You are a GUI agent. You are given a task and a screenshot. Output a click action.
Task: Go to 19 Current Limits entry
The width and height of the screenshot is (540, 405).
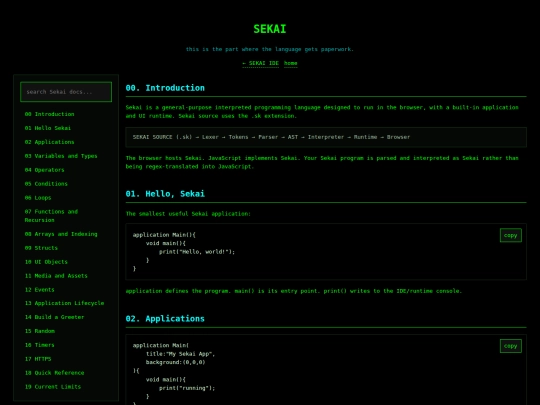(x=53, y=387)
